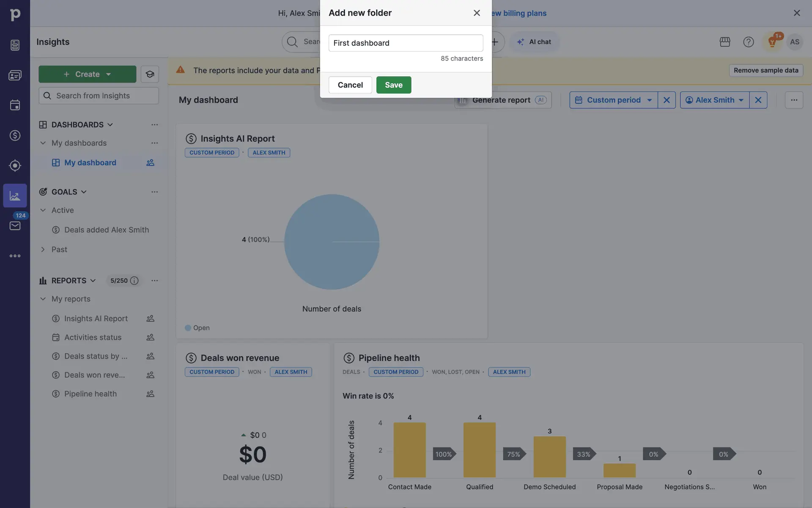This screenshot has height=508, width=812.
Task: Clear the Custom period filter
Action: pos(666,100)
